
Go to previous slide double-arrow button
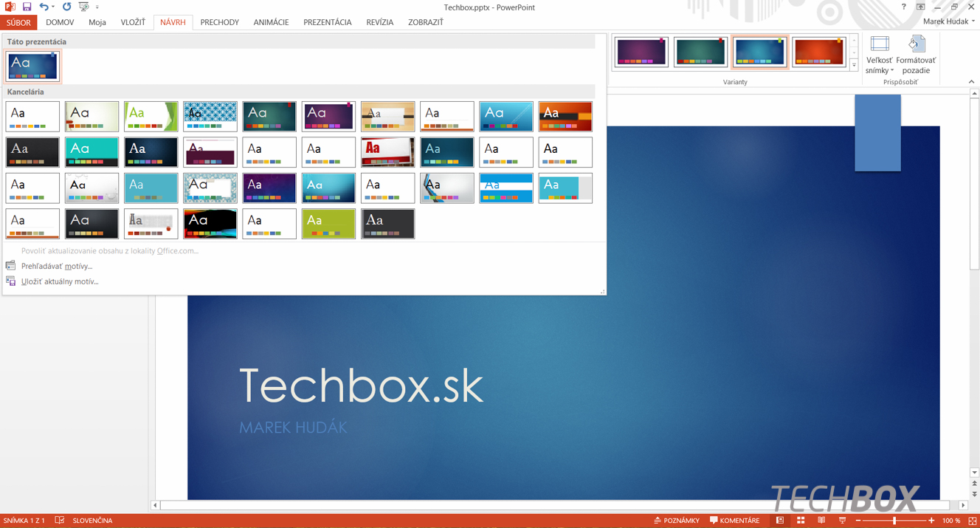pyautogui.click(x=974, y=484)
